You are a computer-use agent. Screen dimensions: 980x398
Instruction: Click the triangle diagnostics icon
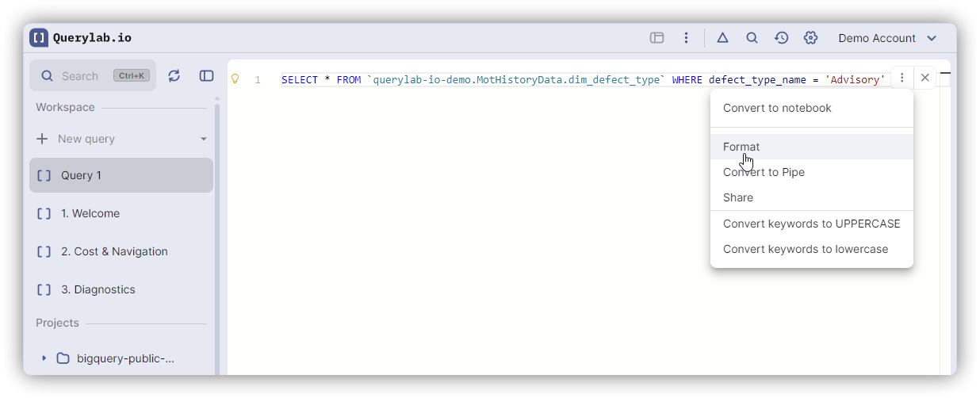(722, 38)
